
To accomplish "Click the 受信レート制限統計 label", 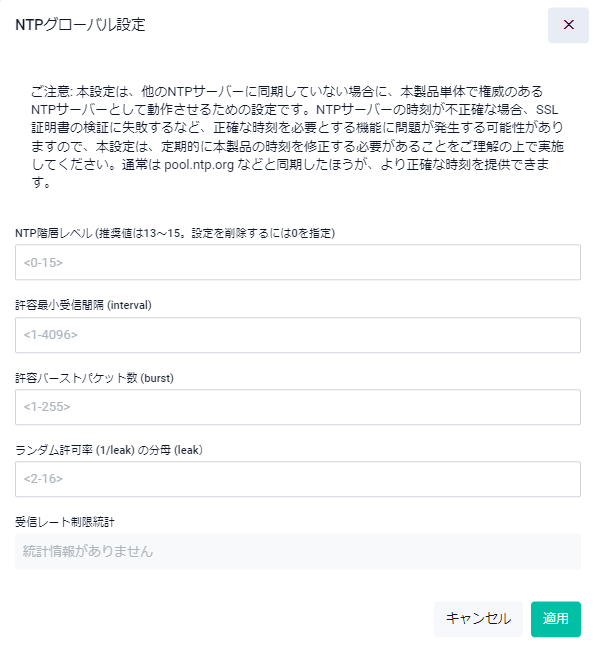I will (64, 522).
